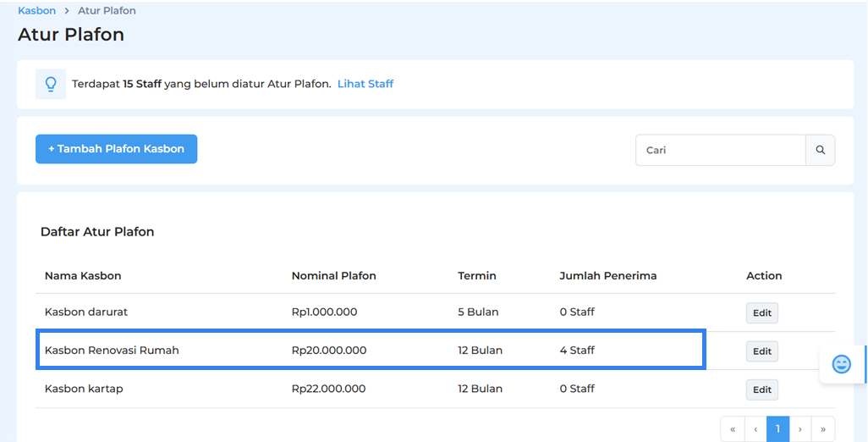Click the Atur Plafon breadcrumb item

(107, 11)
